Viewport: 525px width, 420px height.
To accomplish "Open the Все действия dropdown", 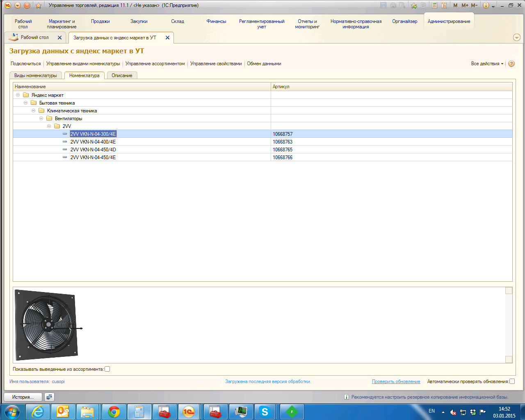I will [487, 64].
